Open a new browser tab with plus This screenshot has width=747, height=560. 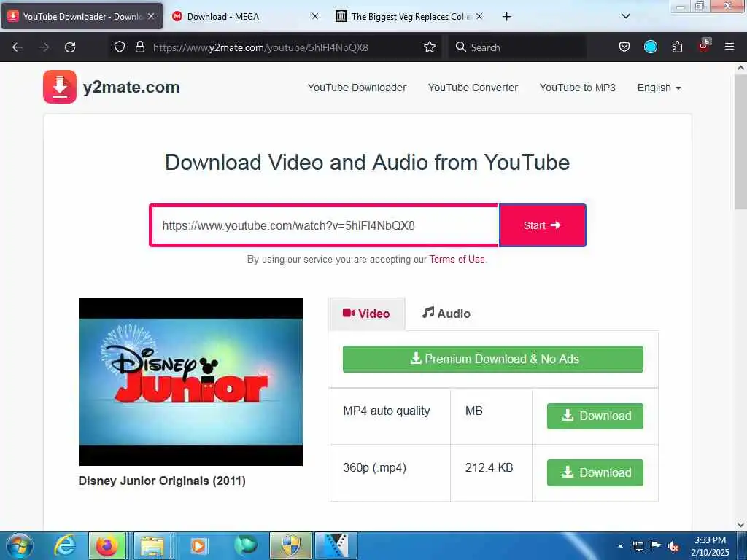(506, 17)
